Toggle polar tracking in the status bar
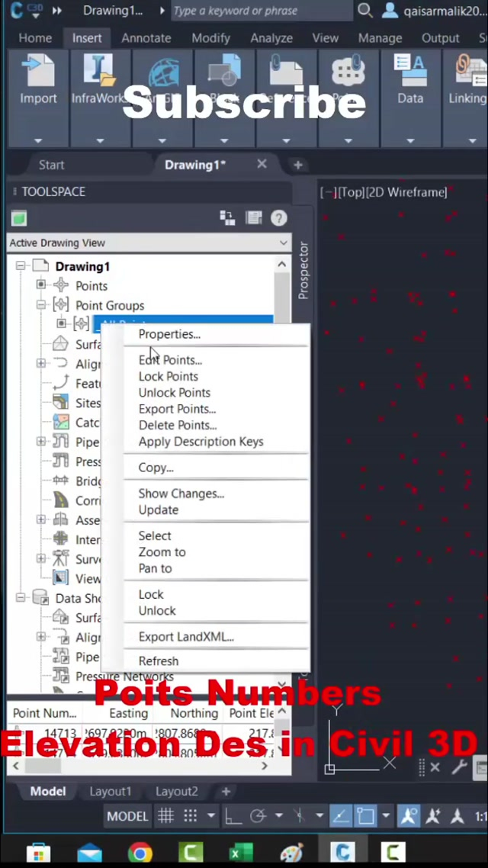The image size is (488, 868). coord(258,816)
